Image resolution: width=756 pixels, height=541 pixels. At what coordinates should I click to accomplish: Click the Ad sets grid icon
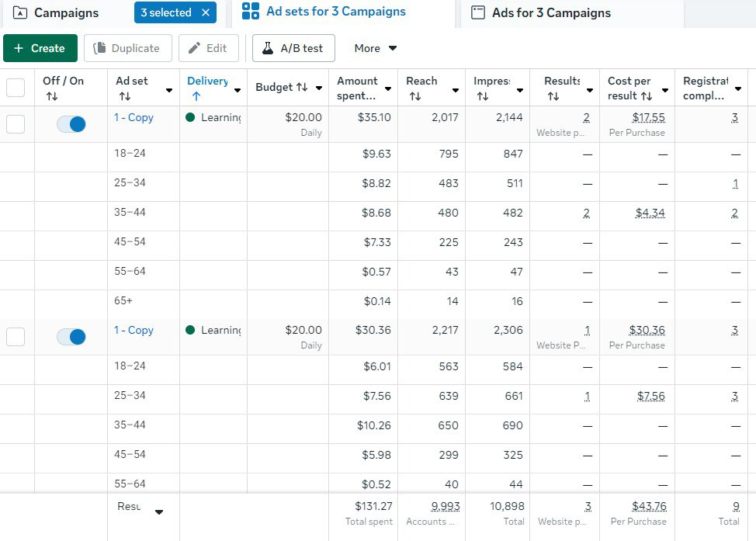(x=251, y=12)
